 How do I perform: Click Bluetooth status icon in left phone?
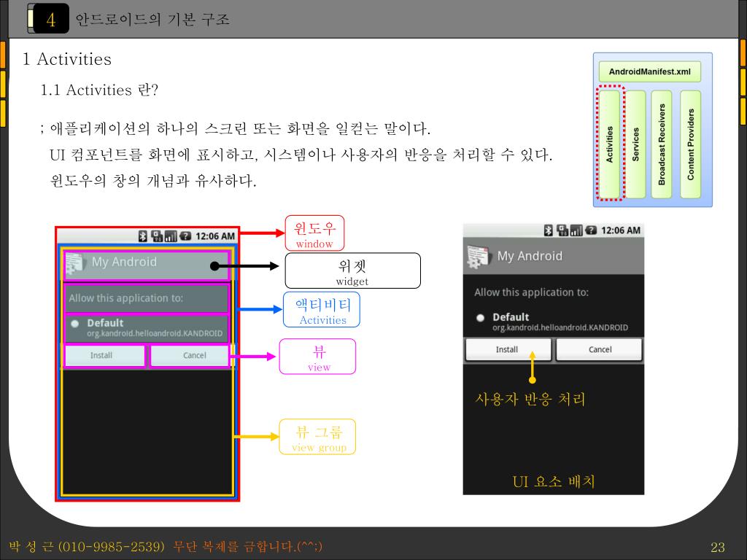142,236
